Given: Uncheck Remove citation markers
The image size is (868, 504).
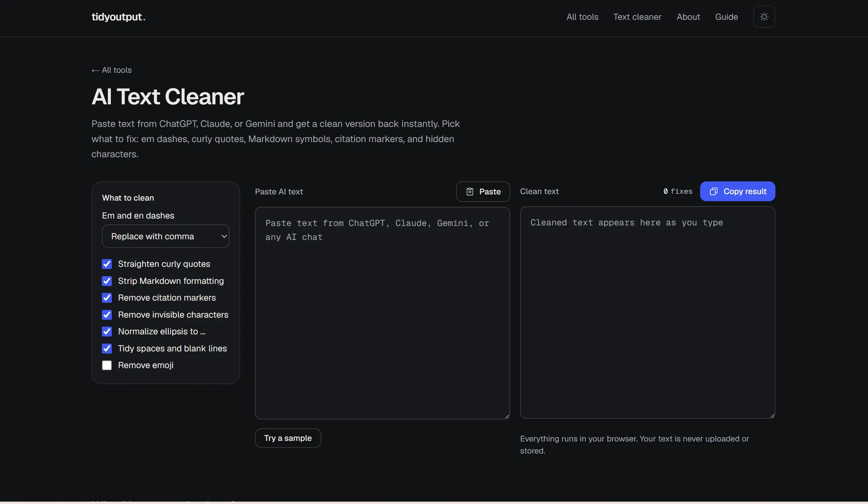Looking at the screenshot, I should click(107, 298).
